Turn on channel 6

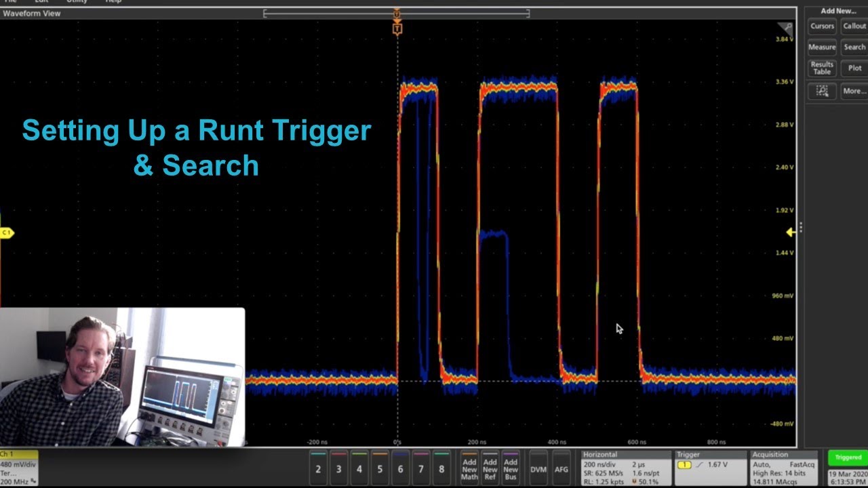(400, 466)
